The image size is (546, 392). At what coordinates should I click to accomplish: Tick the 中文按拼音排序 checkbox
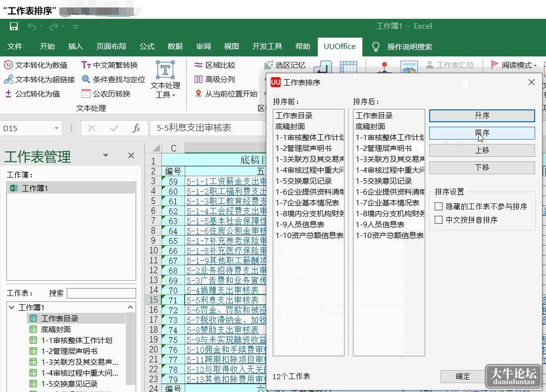[x=439, y=220]
